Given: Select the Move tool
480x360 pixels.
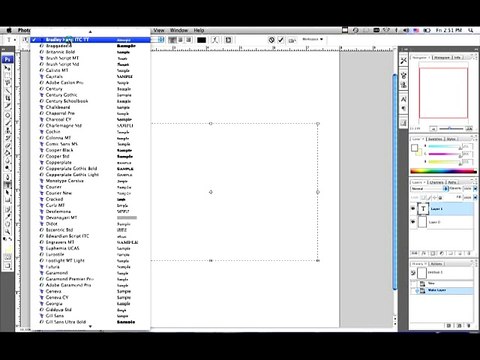Looking at the screenshot, I should coord(7,68).
